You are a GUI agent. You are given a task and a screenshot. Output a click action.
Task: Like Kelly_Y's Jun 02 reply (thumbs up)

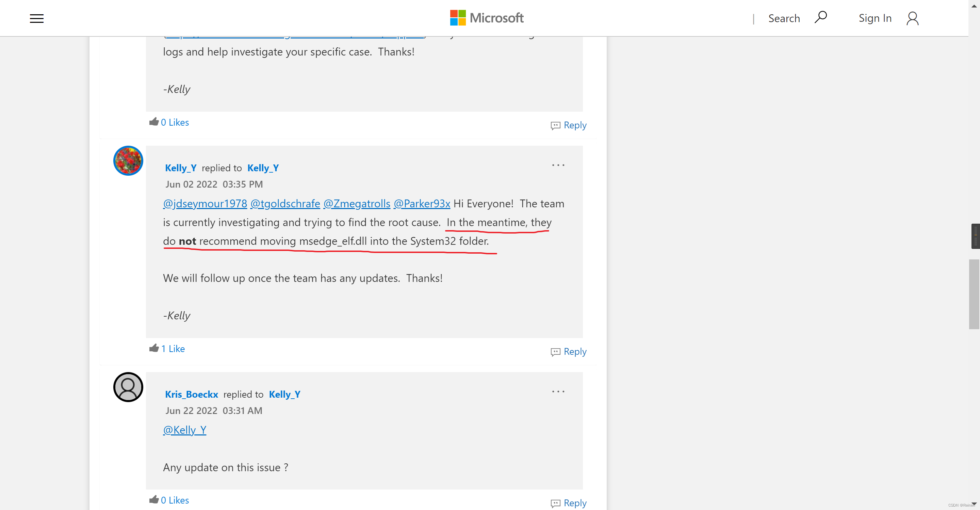pyautogui.click(x=154, y=348)
